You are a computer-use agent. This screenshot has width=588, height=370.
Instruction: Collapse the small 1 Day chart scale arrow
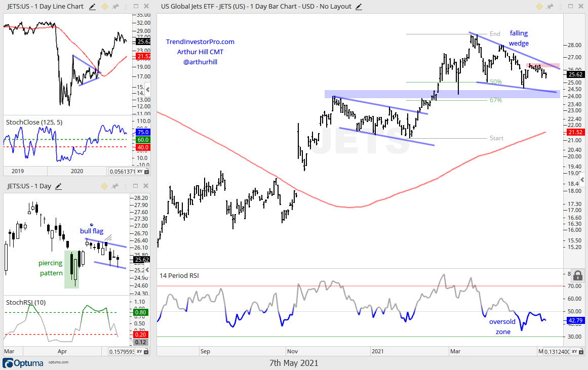click(148, 270)
